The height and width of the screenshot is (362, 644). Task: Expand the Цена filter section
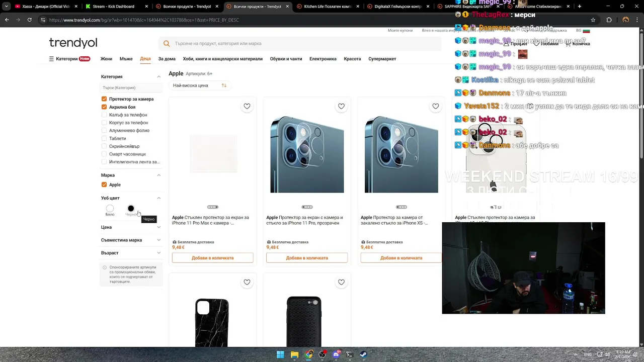[158, 227]
